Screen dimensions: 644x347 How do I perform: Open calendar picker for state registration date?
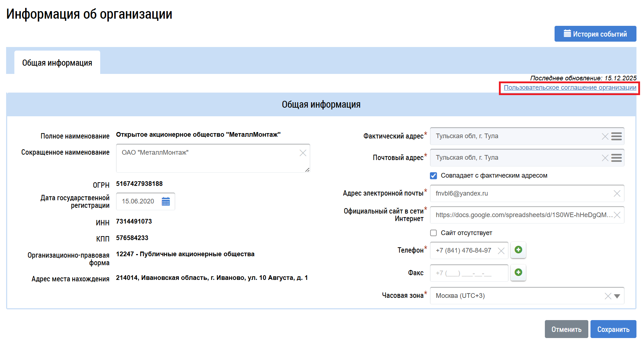[x=166, y=201]
